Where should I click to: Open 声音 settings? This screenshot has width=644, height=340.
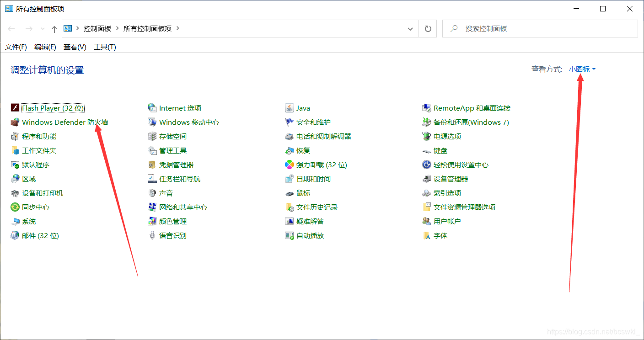[x=166, y=193]
